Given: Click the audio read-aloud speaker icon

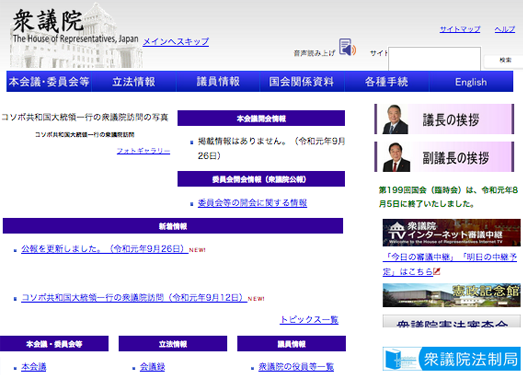Looking at the screenshot, I should click(x=347, y=47).
